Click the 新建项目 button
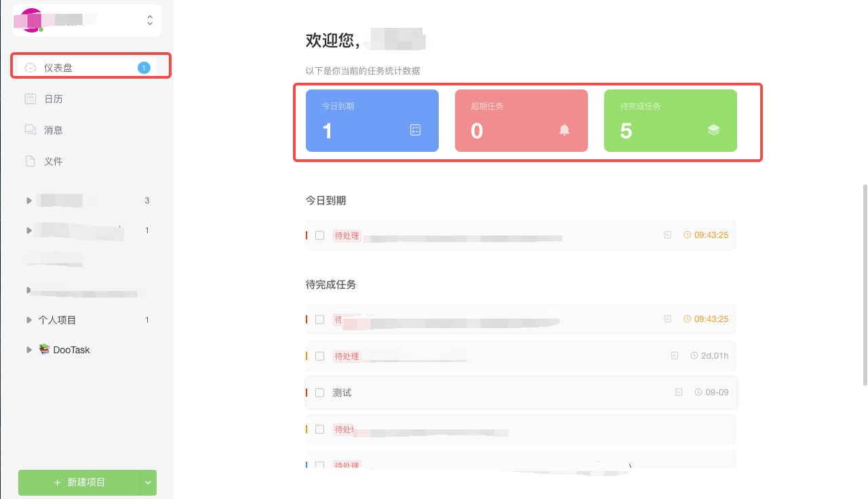The height and width of the screenshot is (499, 868). [x=81, y=483]
